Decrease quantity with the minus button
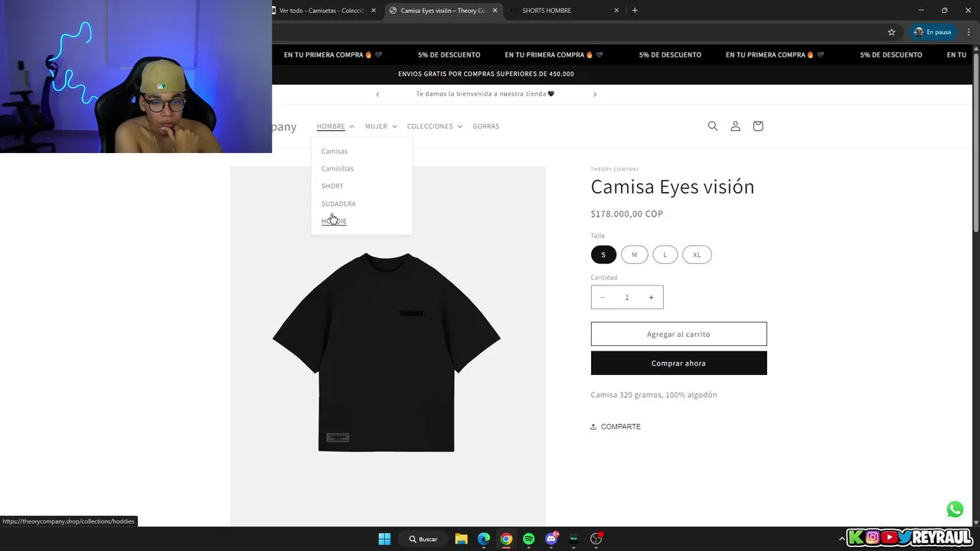The width and height of the screenshot is (980, 551). (x=603, y=298)
